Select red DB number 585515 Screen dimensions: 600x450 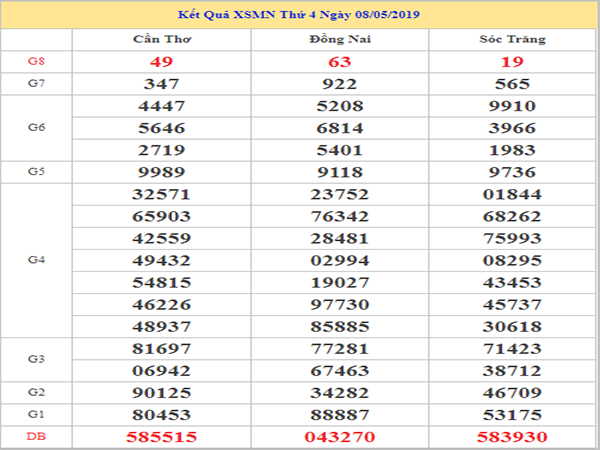[x=161, y=437]
